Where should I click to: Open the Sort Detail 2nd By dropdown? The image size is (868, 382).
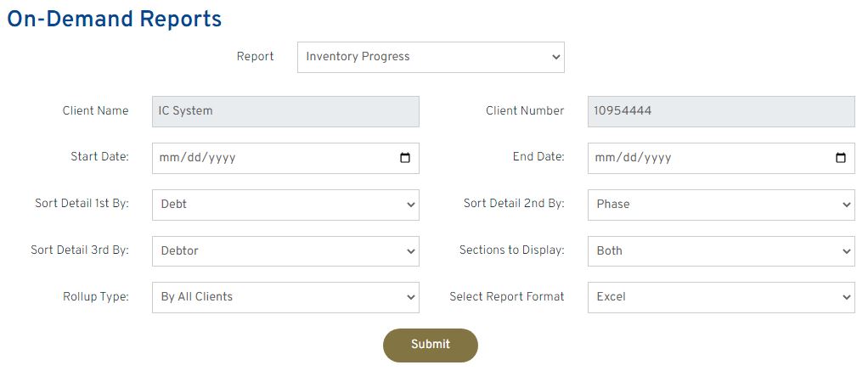tap(721, 205)
